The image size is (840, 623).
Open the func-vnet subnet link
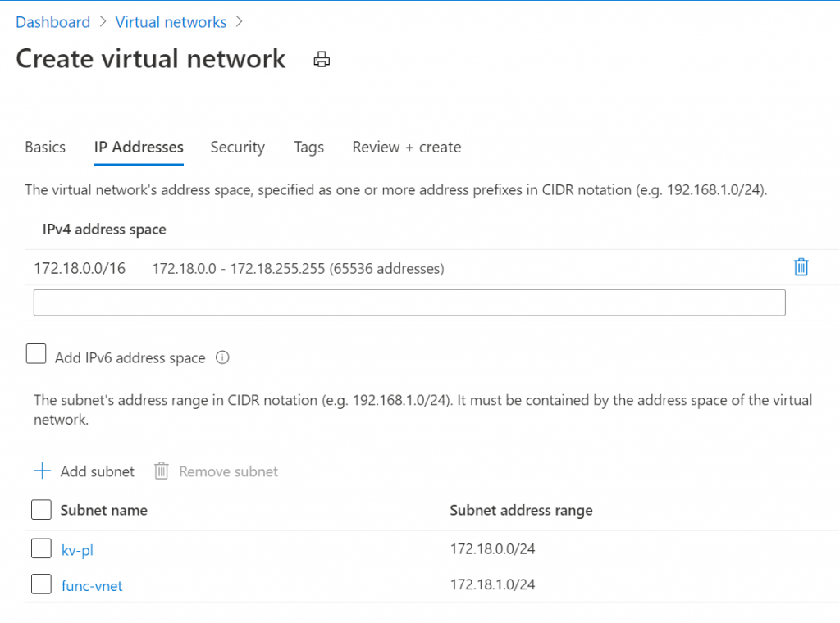tap(92, 586)
